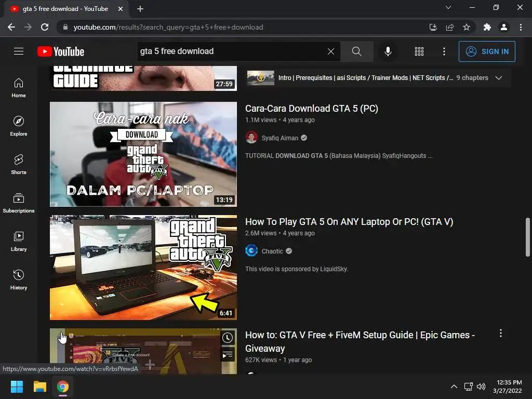Click title 'How to: GTA V Free + FiveM Setup Guide'
Viewport: 532px width, 399px height.
tap(360, 341)
